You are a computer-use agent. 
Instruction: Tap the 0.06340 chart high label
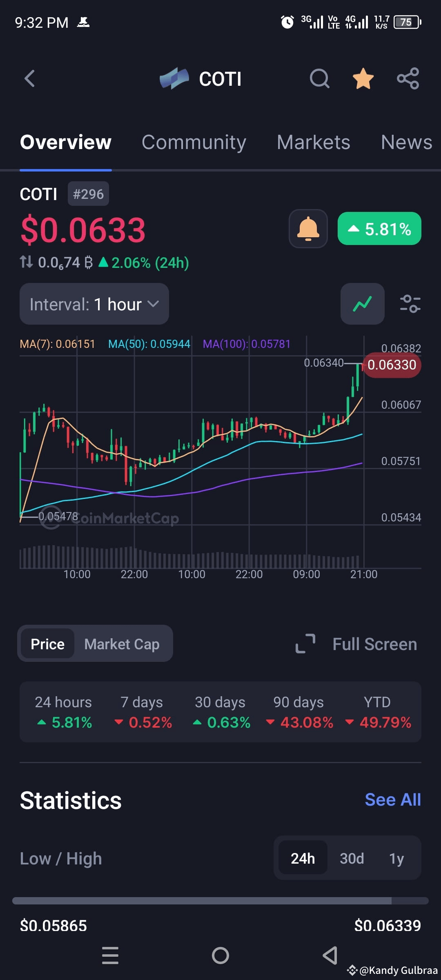coord(324,363)
